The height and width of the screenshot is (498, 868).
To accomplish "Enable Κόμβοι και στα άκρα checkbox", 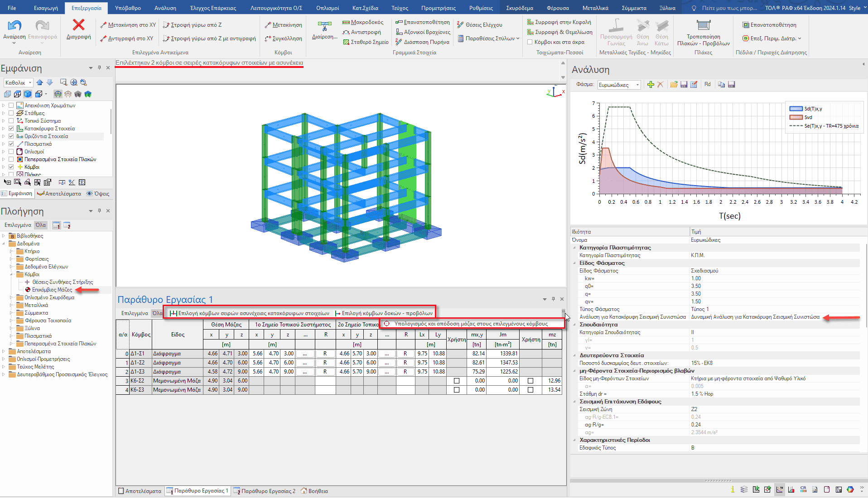I will click(530, 42).
